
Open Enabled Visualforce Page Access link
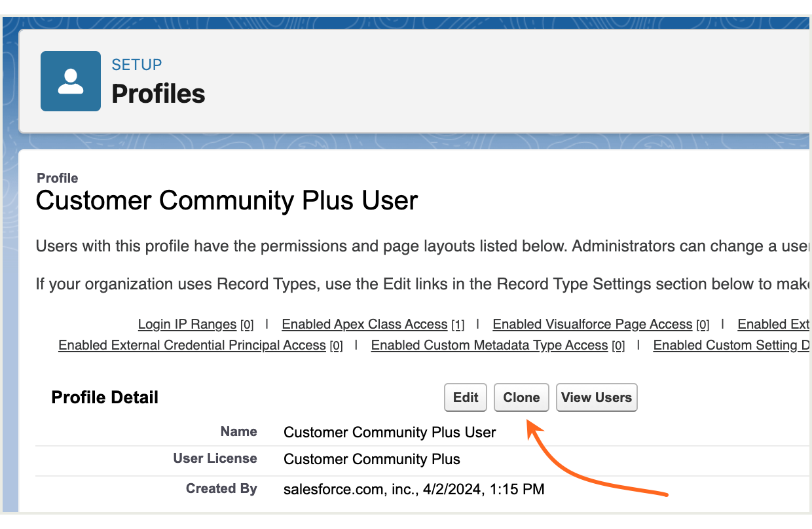593,324
